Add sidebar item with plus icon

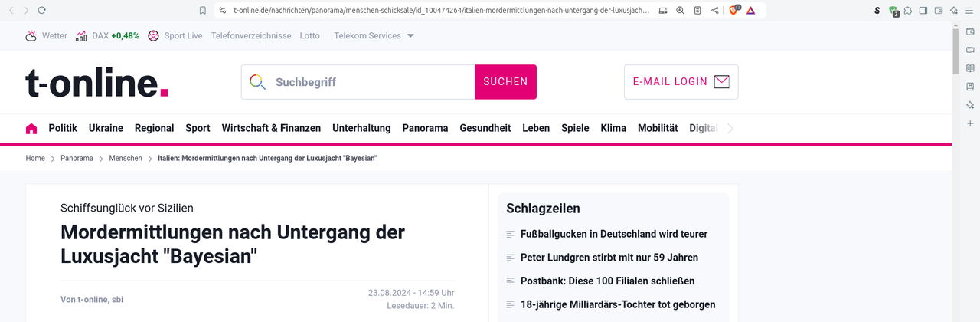point(970,123)
